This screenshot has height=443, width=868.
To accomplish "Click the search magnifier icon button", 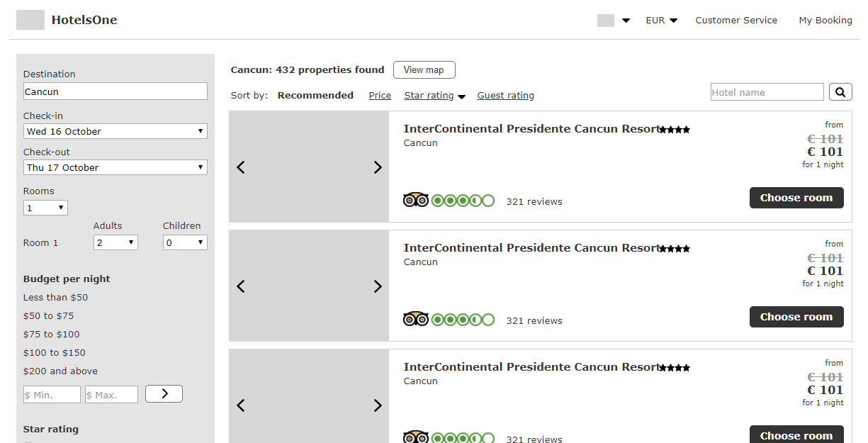I will pos(840,92).
